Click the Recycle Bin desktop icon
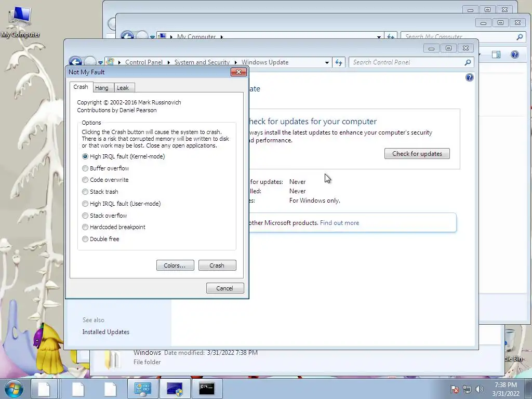Screen dimensions: 532x399 click(512, 344)
